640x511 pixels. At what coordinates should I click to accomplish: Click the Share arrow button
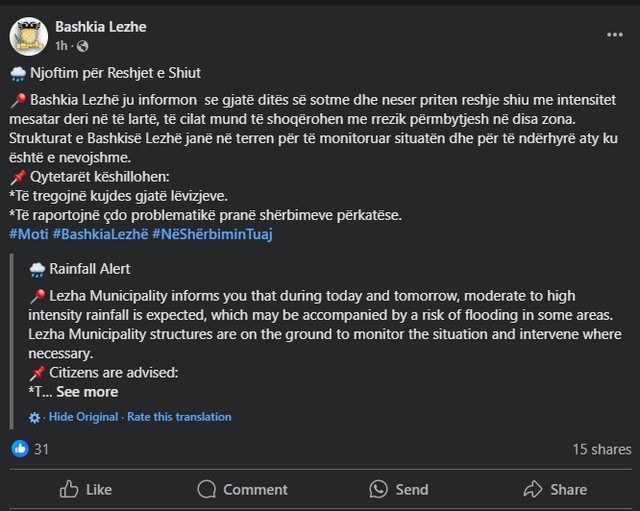[555, 489]
